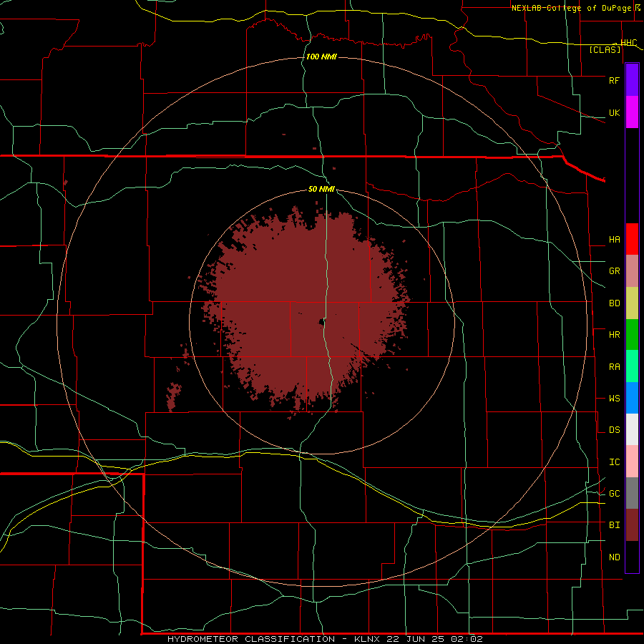Click the "BI" legend label
Viewport: 644px width, 644px height.
614,525
